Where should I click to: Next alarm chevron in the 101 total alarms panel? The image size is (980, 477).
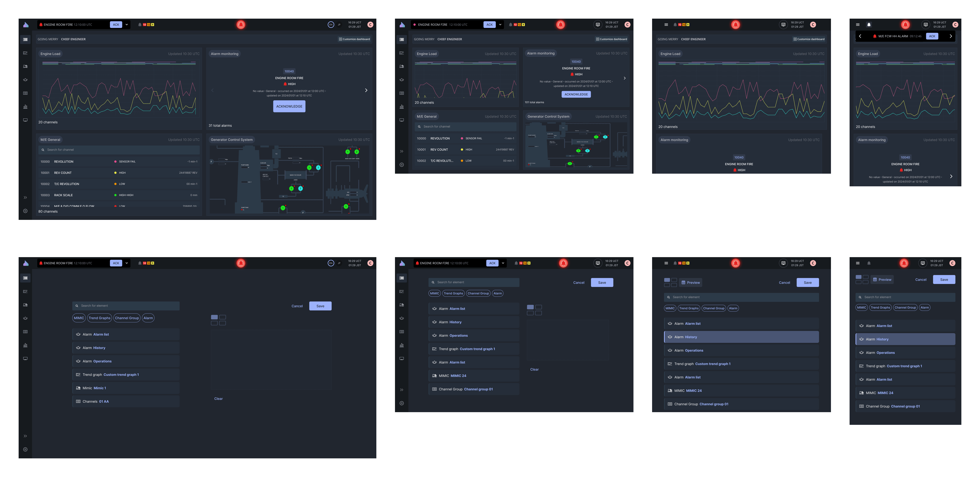point(624,78)
